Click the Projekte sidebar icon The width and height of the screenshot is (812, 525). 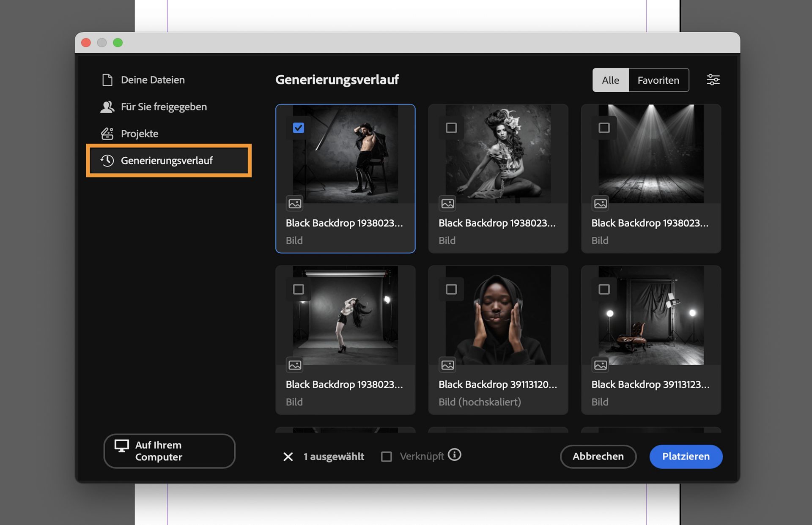107,134
